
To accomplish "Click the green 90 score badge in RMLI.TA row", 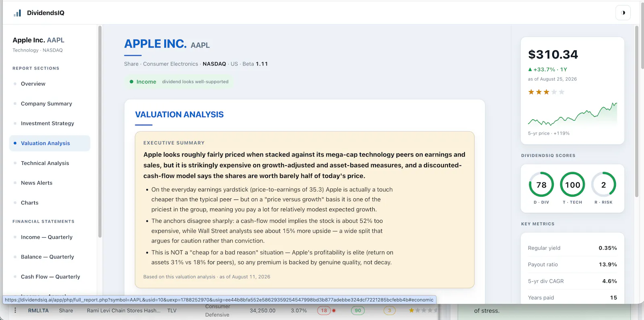I will pos(358,311).
